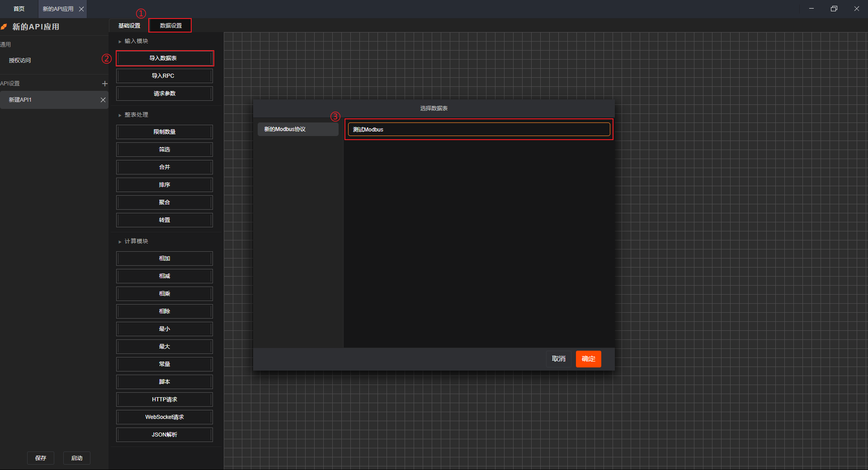The image size is (868, 470).
Task: Delete 新建API1 using its X icon
Action: (x=103, y=100)
